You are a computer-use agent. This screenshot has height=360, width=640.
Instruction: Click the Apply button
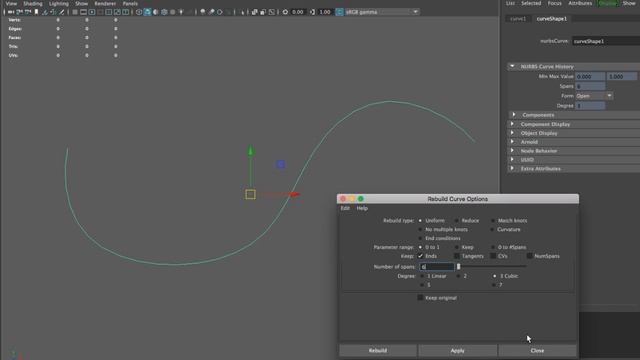(457, 350)
